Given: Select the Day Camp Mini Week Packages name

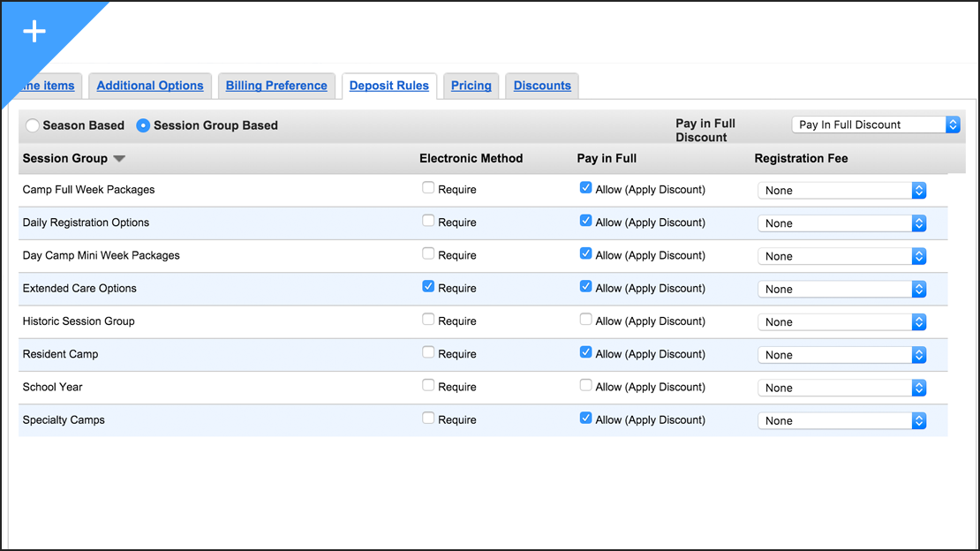Looking at the screenshot, I should pos(102,255).
